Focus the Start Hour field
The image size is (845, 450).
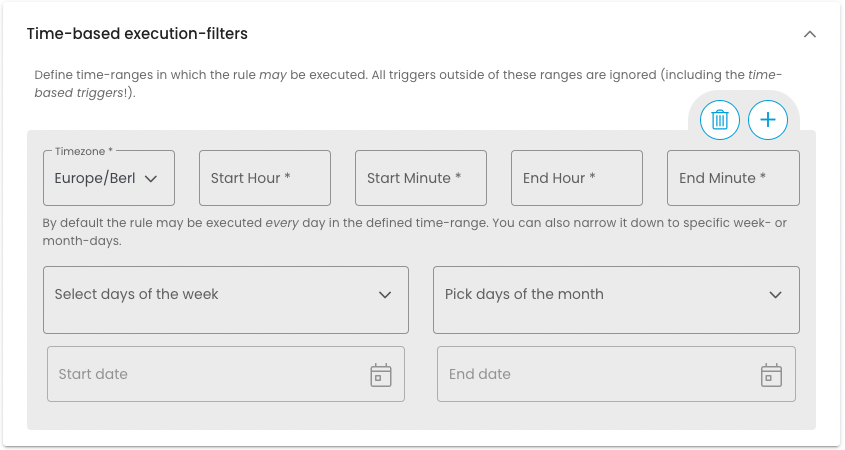point(265,178)
